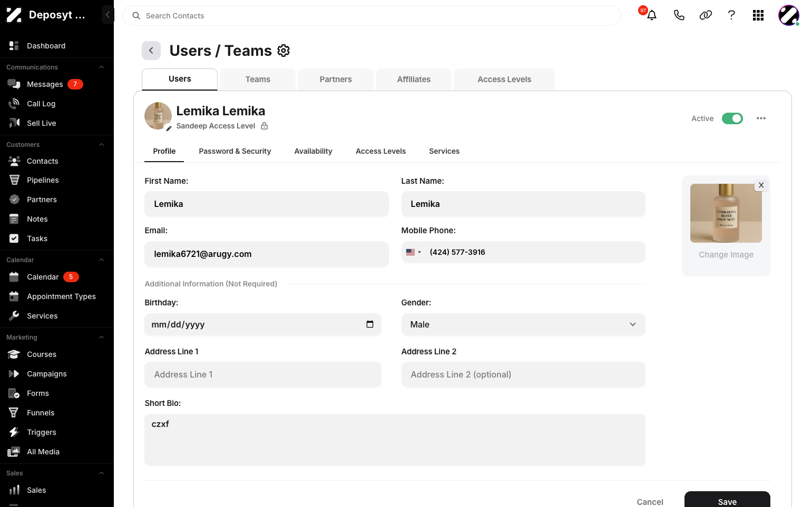
Task: Click the access level lock icon
Action: [265, 126]
